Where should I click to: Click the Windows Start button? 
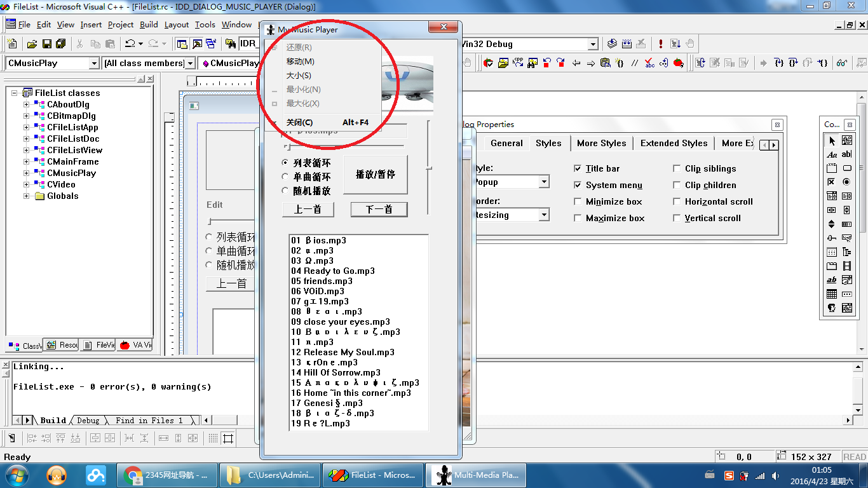coord(17,475)
